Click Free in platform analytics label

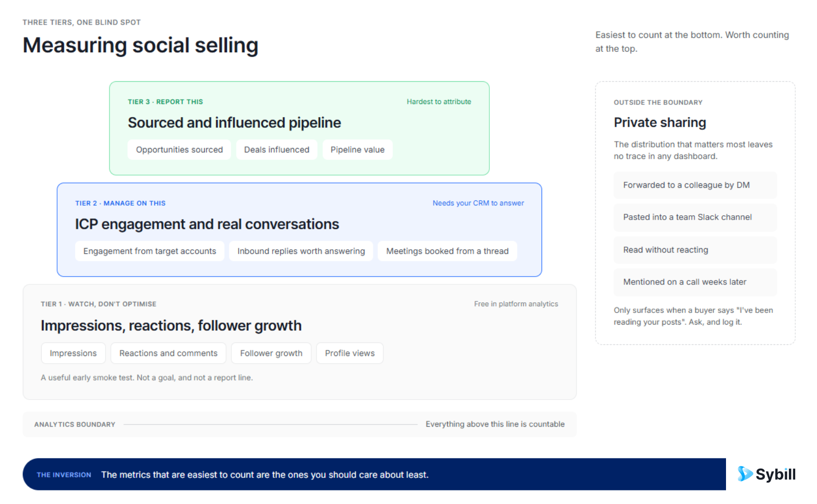click(516, 304)
